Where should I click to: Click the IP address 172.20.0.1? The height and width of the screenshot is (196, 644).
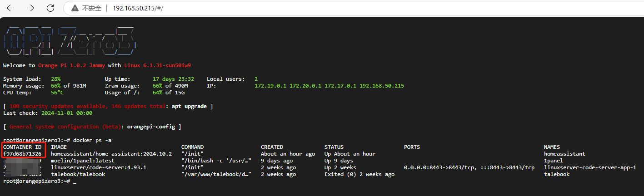click(305, 86)
